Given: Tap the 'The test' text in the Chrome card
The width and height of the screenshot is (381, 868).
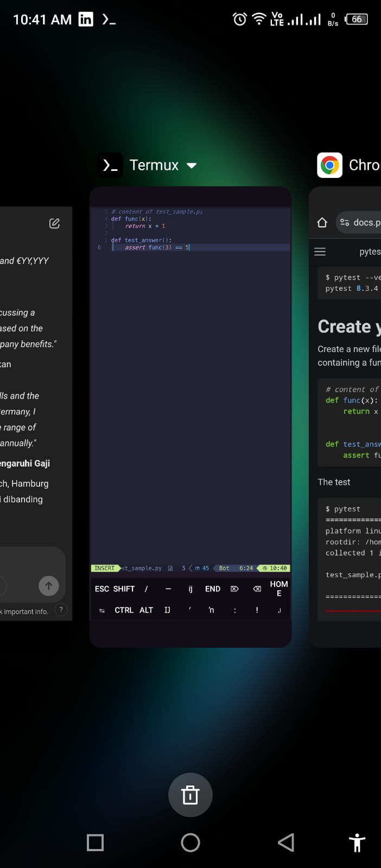Looking at the screenshot, I should click(x=334, y=482).
